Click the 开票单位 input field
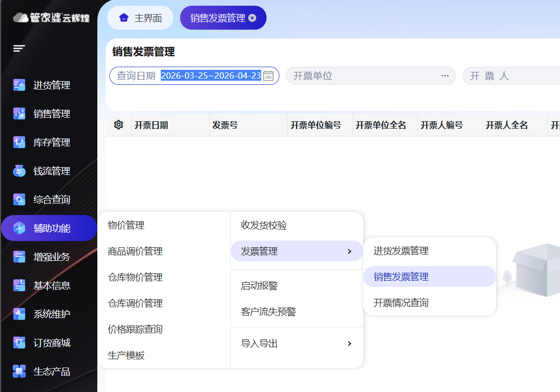 (371, 76)
